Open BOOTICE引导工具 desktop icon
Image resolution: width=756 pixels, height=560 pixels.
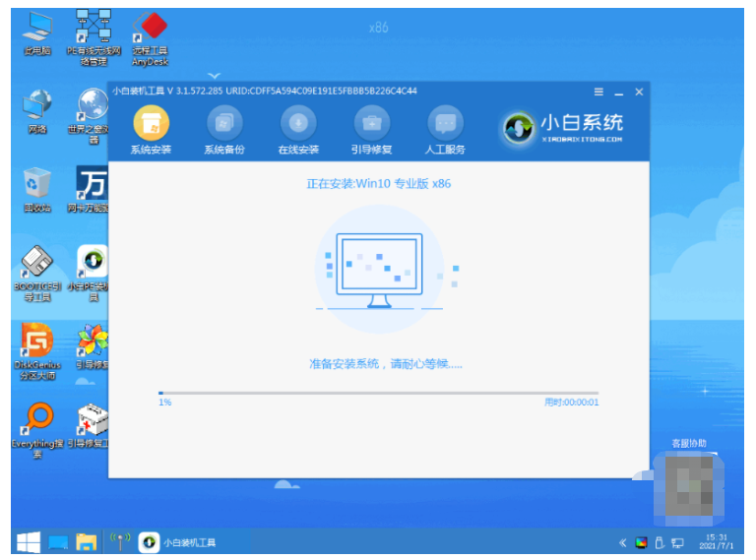pyautogui.click(x=37, y=274)
